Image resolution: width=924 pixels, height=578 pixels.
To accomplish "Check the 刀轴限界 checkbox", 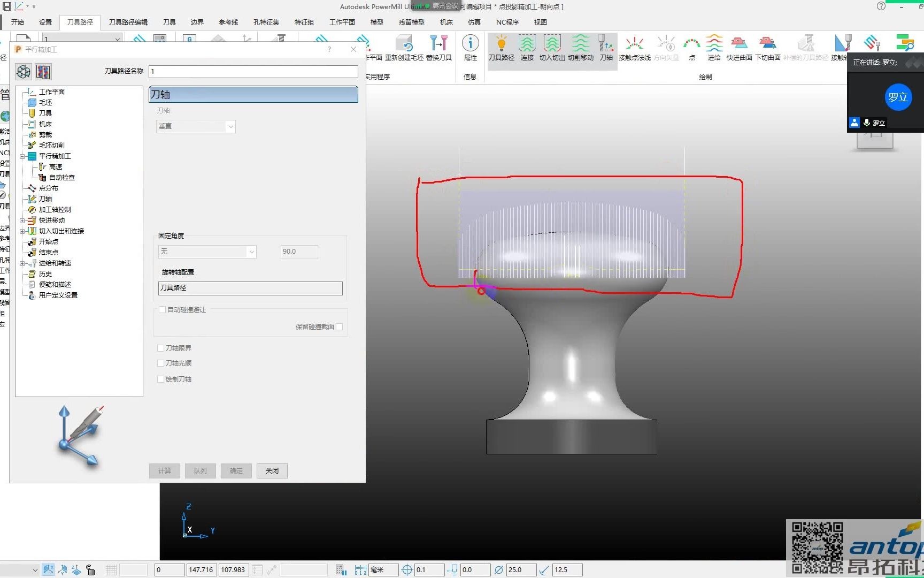I will click(160, 348).
